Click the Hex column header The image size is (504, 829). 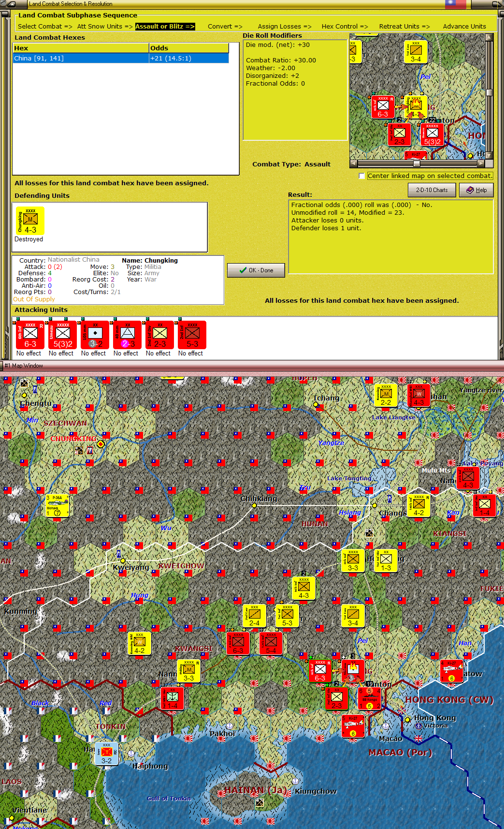(x=81, y=48)
